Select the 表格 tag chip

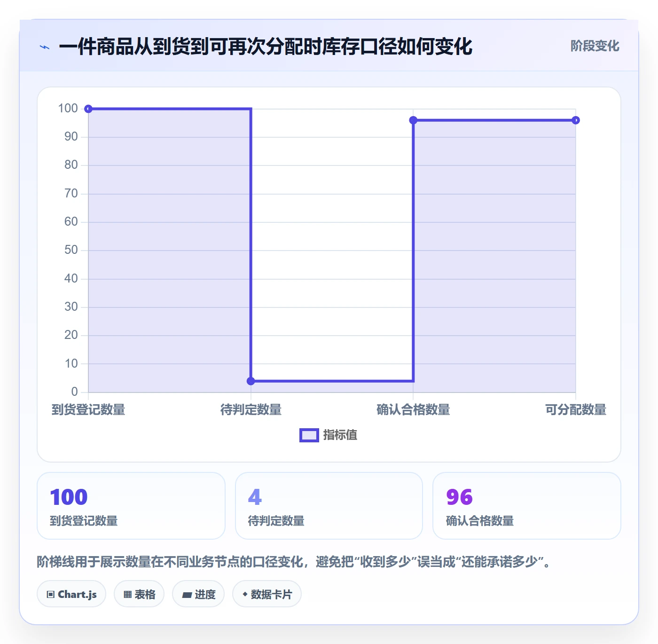point(139,594)
